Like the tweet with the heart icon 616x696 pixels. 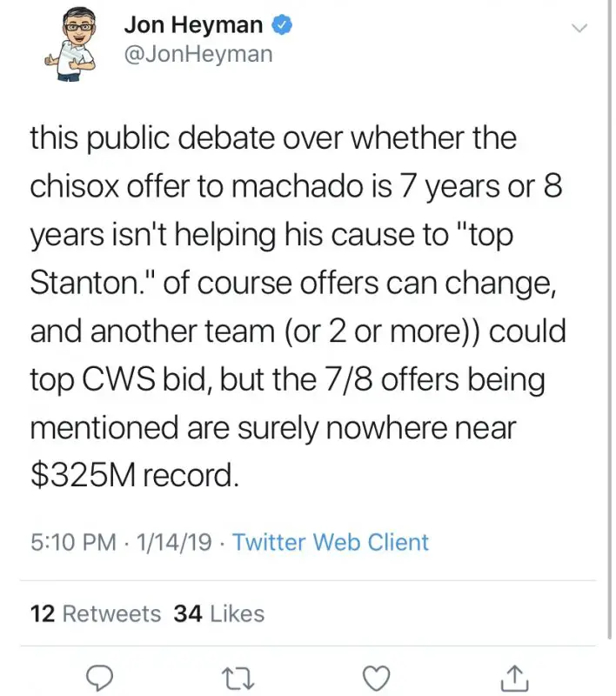(376, 675)
